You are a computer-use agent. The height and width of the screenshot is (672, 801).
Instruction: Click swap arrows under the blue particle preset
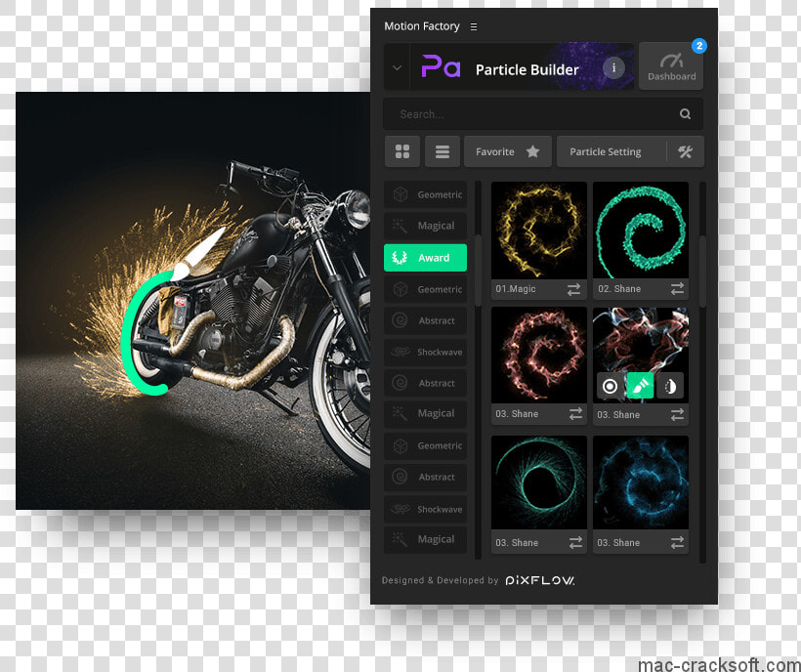pyautogui.click(x=677, y=542)
